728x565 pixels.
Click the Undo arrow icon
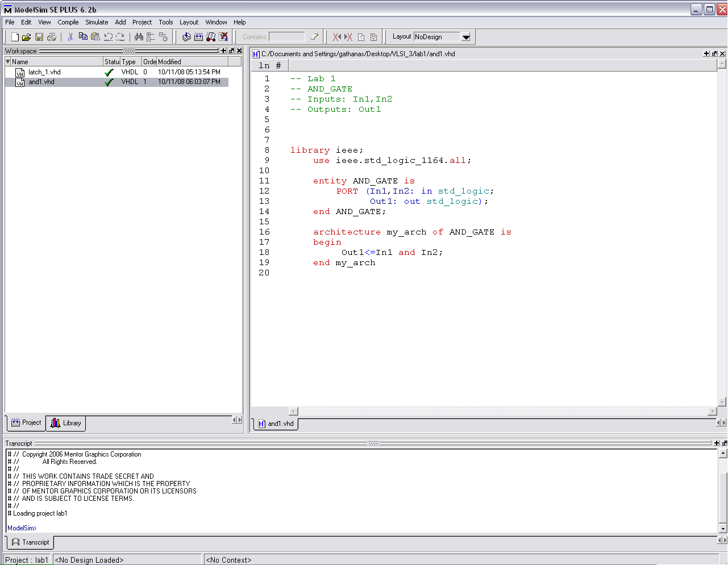click(x=108, y=37)
